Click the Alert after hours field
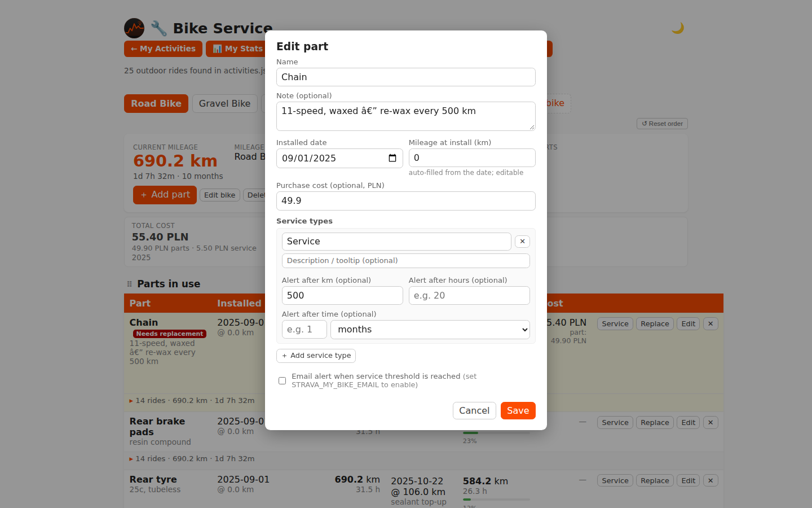The height and width of the screenshot is (508, 812). pyautogui.click(x=469, y=296)
